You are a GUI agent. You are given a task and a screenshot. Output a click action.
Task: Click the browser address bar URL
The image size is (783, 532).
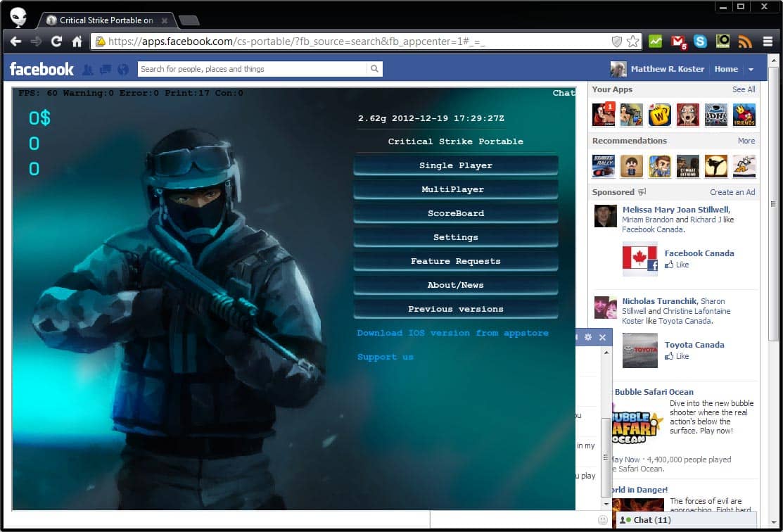point(296,42)
